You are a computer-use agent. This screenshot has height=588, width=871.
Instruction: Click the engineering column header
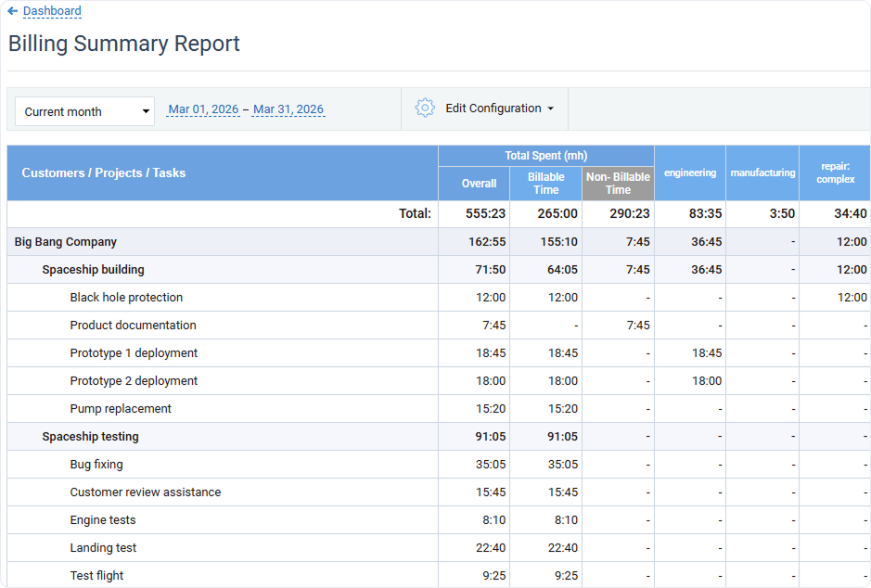690,173
